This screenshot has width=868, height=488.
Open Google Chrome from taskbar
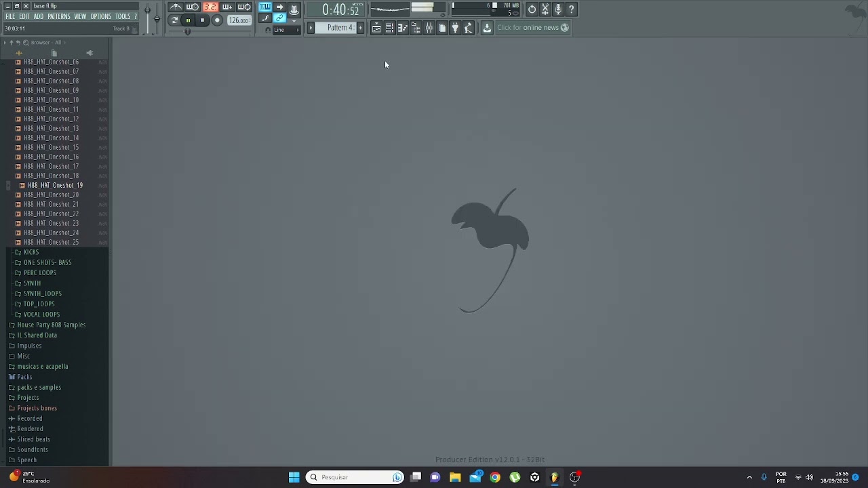click(x=495, y=477)
